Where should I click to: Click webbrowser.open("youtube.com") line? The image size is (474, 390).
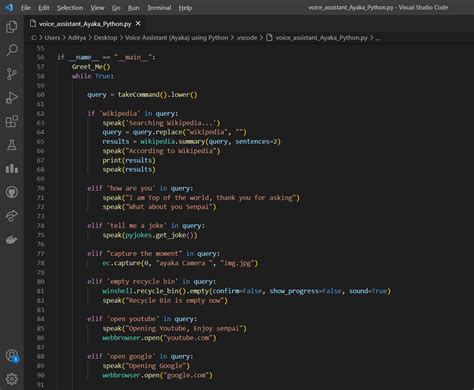pyautogui.click(x=159, y=338)
